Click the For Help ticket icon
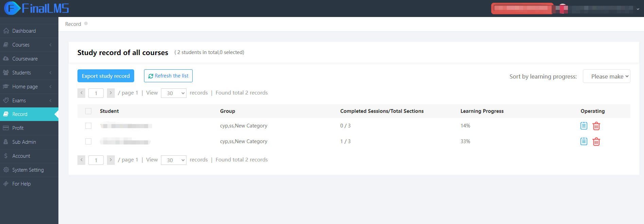 [6, 184]
